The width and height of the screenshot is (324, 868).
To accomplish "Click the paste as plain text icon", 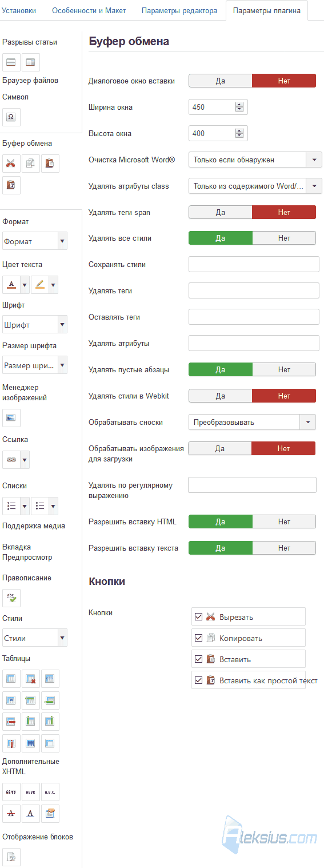I will pos(11,185).
